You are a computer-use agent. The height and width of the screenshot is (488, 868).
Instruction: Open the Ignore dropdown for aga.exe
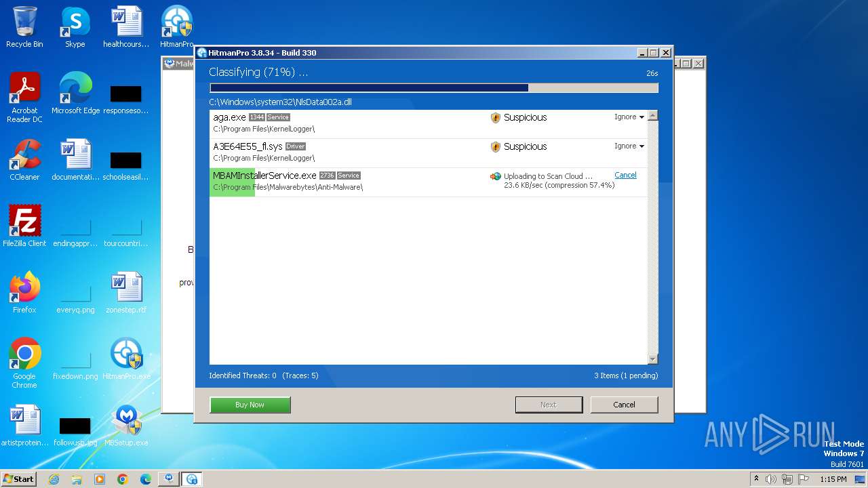629,117
